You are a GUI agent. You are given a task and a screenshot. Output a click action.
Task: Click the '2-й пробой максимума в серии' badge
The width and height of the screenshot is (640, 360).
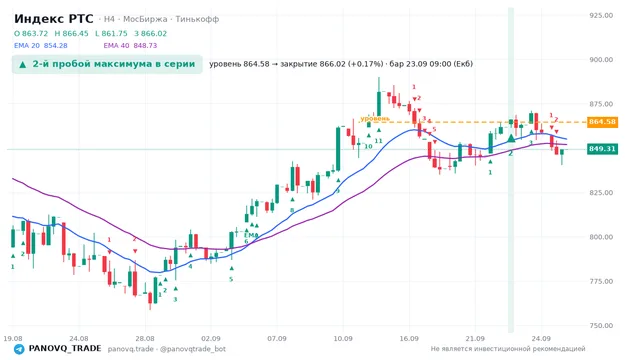(107, 64)
